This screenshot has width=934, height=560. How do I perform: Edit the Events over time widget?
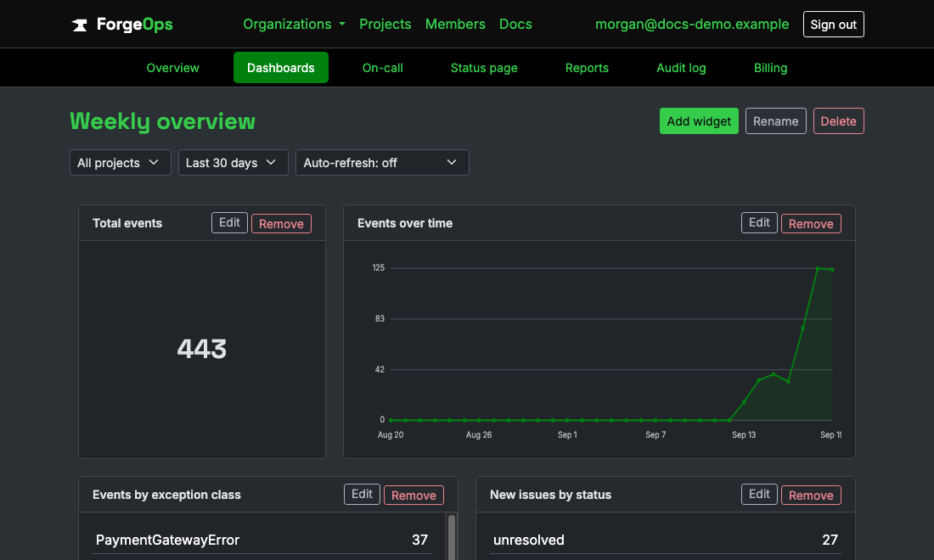[759, 222]
